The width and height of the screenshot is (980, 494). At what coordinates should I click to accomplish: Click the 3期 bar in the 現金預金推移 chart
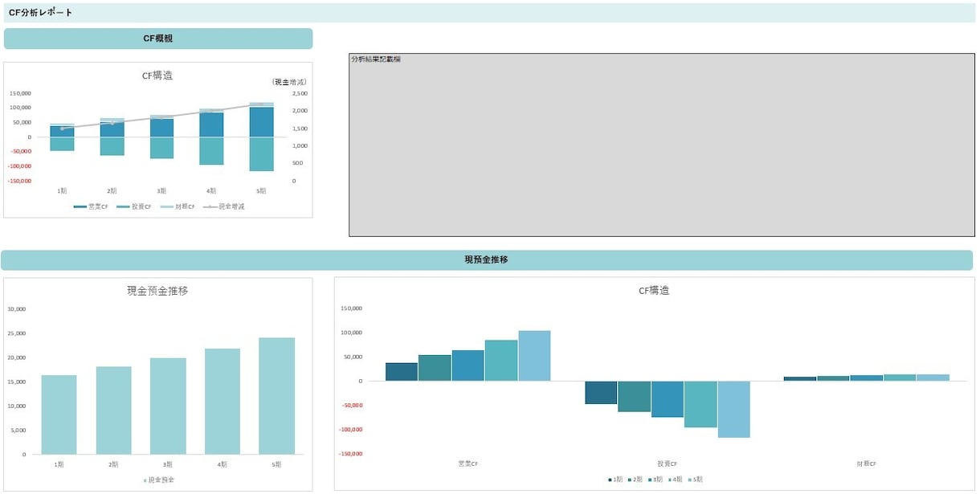pos(169,406)
